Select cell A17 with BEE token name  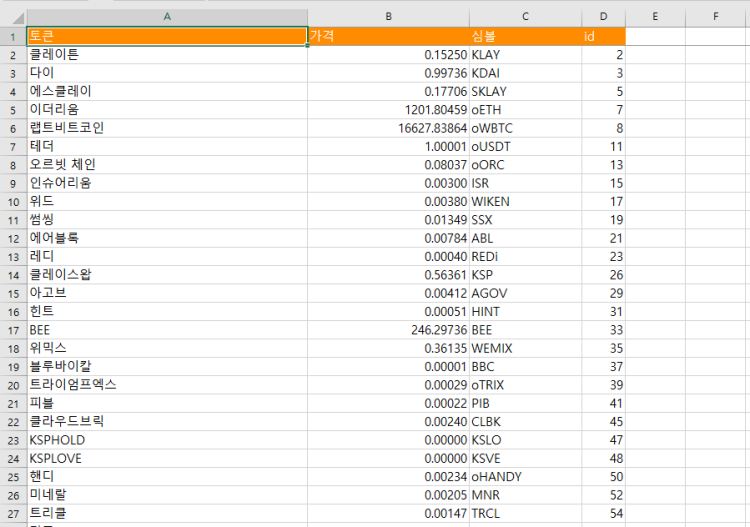[x=167, y=330]
